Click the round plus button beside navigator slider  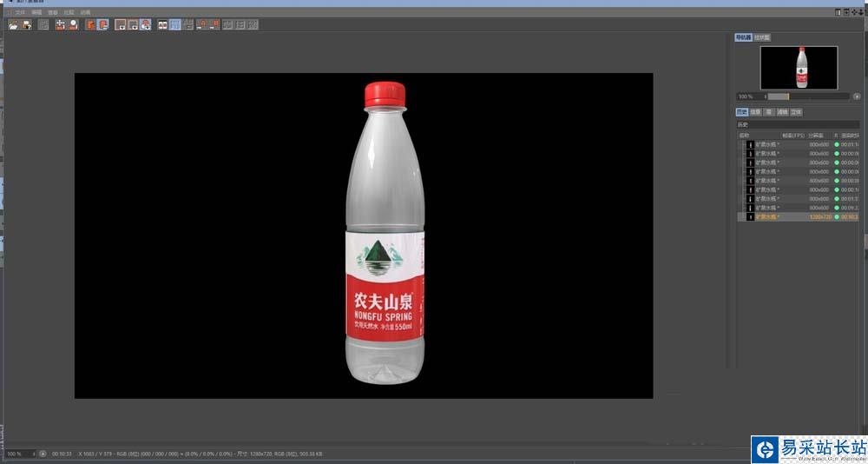857,96
